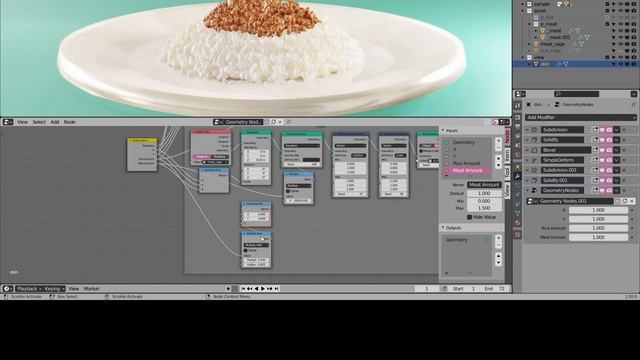This screenshot has height=360, width=640.
Task: Collapse the Inputs panel
Action: coord(443,131)
